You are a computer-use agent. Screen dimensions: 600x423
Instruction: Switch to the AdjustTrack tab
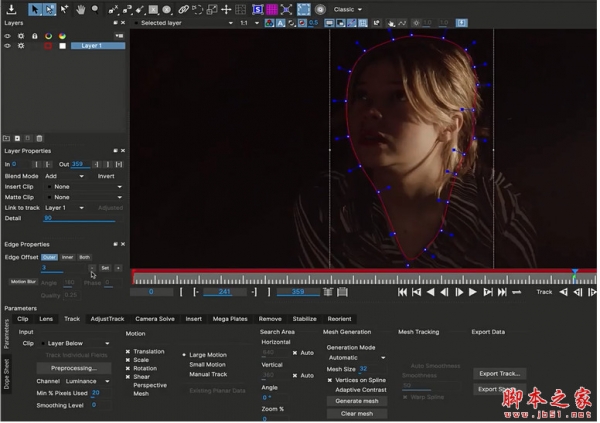pyautogui.click(x=107, y=320)
